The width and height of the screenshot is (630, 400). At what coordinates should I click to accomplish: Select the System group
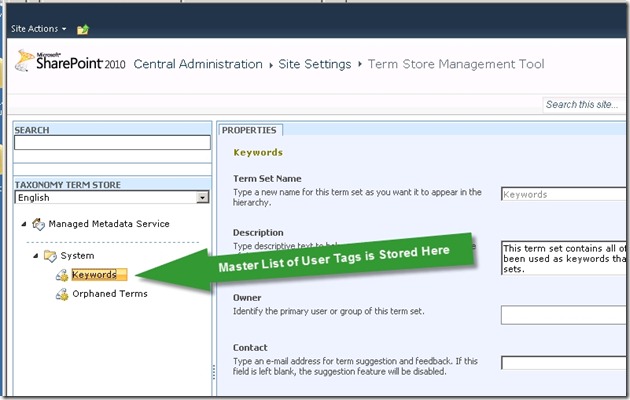pyautogui.click(x=77, y=256)
